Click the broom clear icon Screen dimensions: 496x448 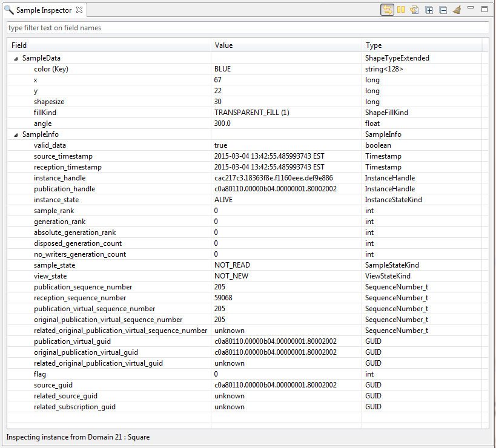pos(457,10)
